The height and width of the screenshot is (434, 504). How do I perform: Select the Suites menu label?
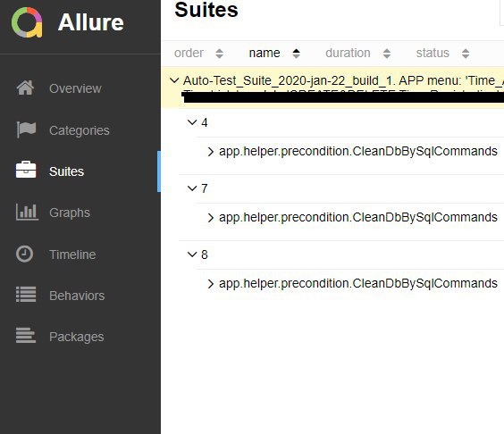click(66, 171)
